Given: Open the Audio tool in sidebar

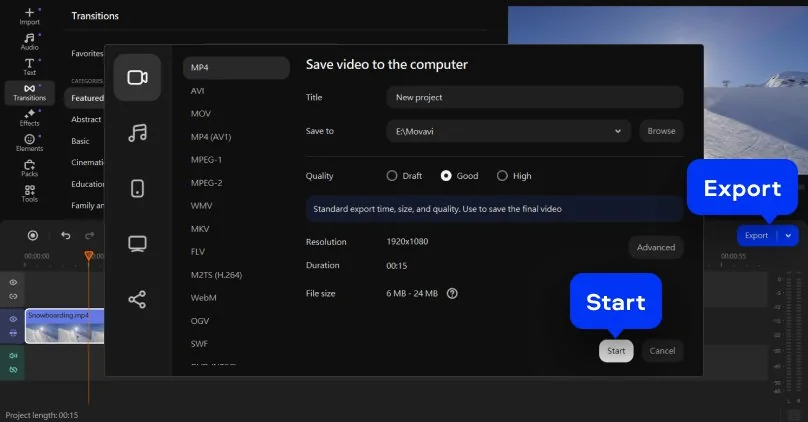Looking at the screenshot, I should pyautogui.click(x=29, y=41).
